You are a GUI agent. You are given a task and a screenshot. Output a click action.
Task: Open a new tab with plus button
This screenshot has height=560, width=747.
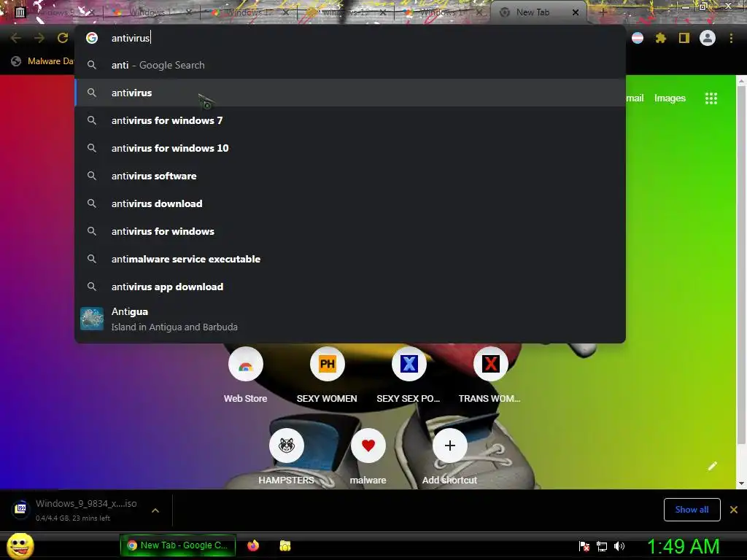tap(603, 12)
